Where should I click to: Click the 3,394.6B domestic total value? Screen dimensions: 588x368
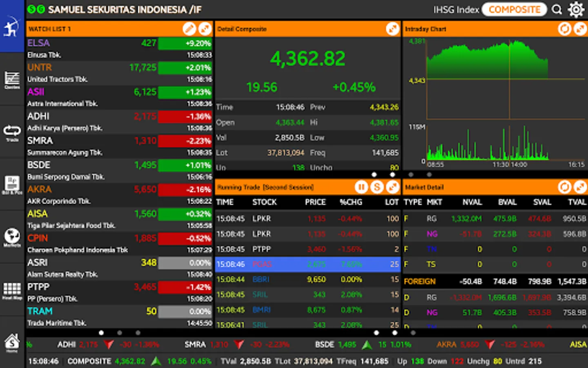coord(571,297)
